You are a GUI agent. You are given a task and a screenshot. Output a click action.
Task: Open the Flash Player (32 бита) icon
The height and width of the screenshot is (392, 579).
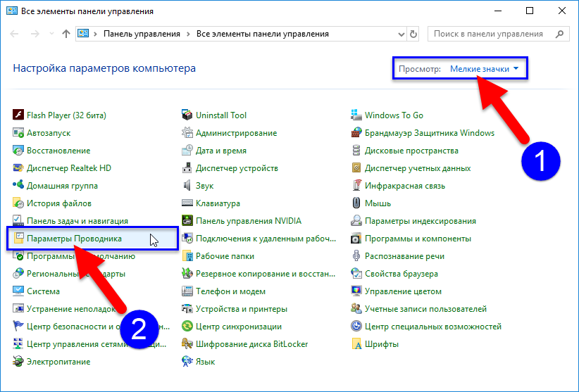[x=18, y=115]
